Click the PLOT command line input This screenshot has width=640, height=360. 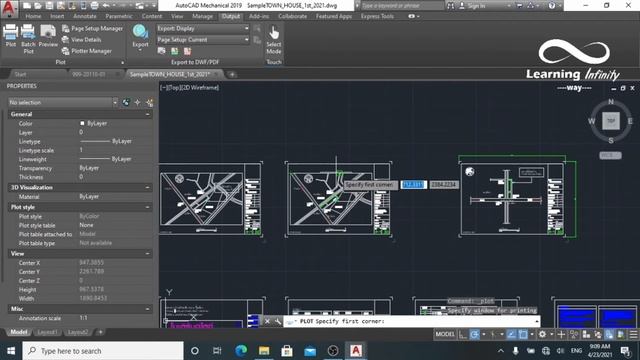point(411,322)
